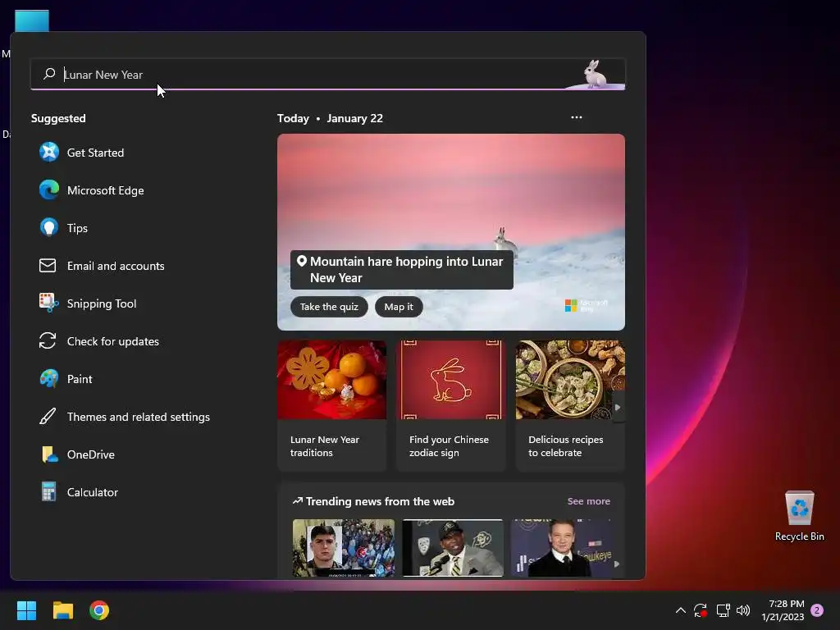Screen dimensions: 840x630
Task: Open the network tray icon
Action: point(724,610)
